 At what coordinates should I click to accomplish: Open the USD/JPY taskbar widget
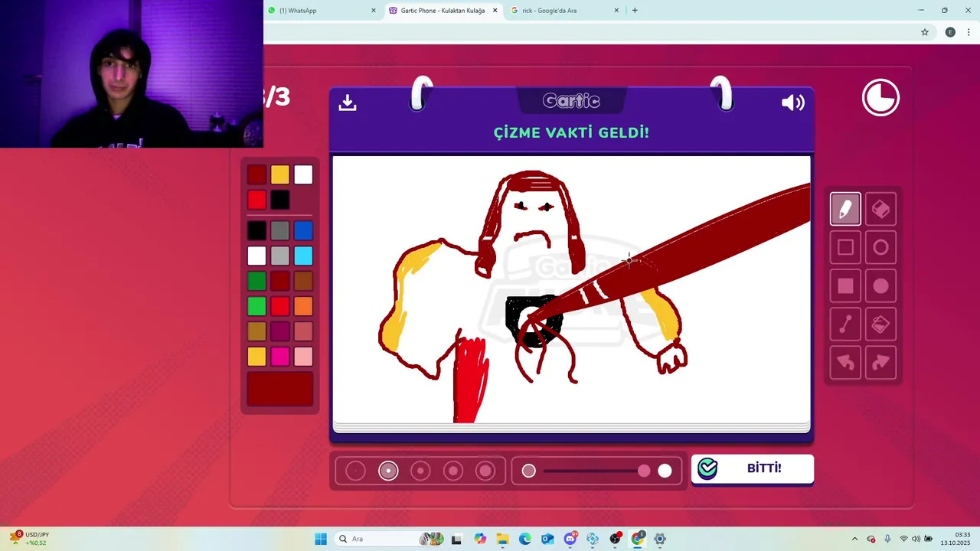point(31,539)
